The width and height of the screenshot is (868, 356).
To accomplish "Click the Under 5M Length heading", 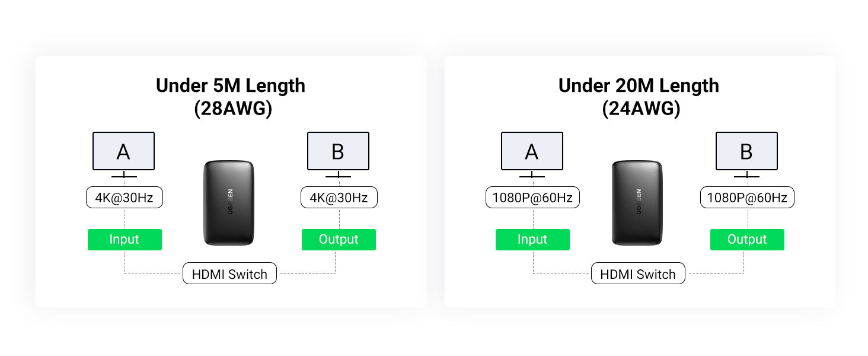I will 231,85.
